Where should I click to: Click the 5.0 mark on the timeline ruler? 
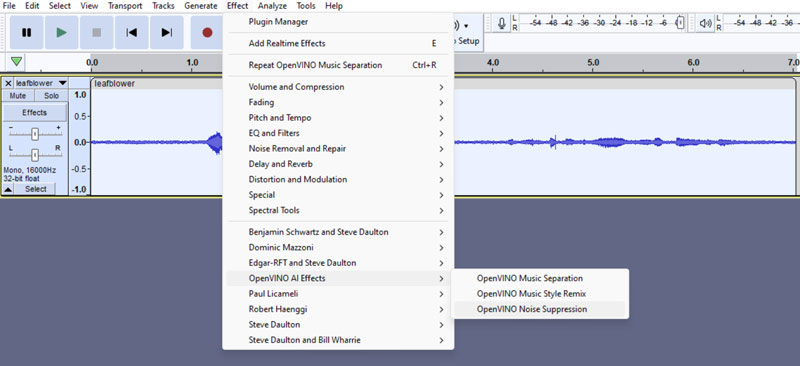593,62
